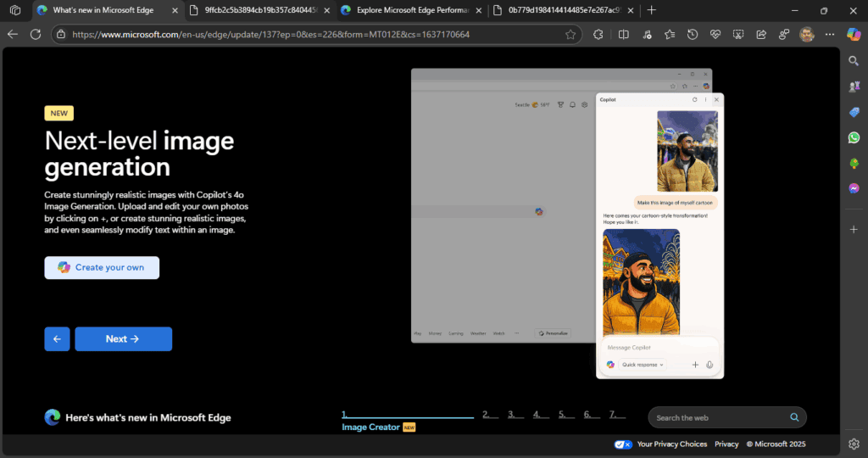Switch to the 0b779d198414414485e7 tab
868x458 pixels.
pyautogui.click(x=564, y=10)
